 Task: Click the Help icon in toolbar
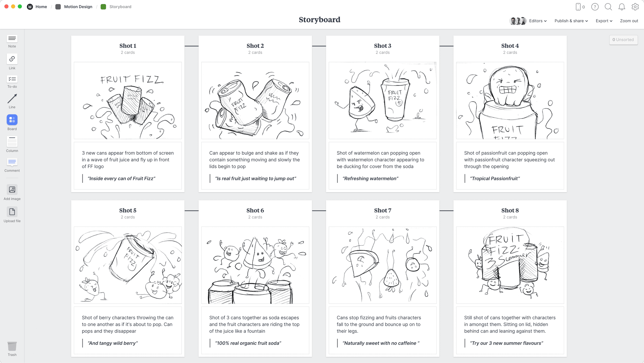pos(595,7)
